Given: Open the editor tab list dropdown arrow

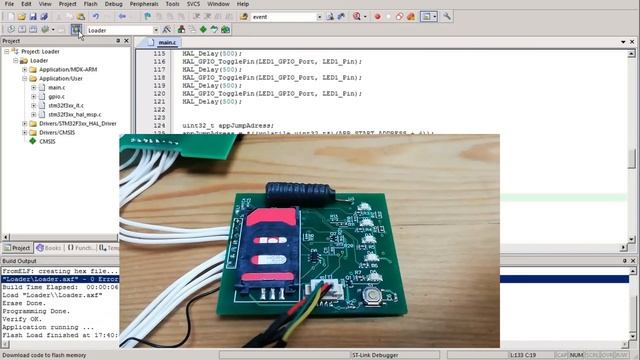Looking at the screenshot, I should (x=623, y=42).
